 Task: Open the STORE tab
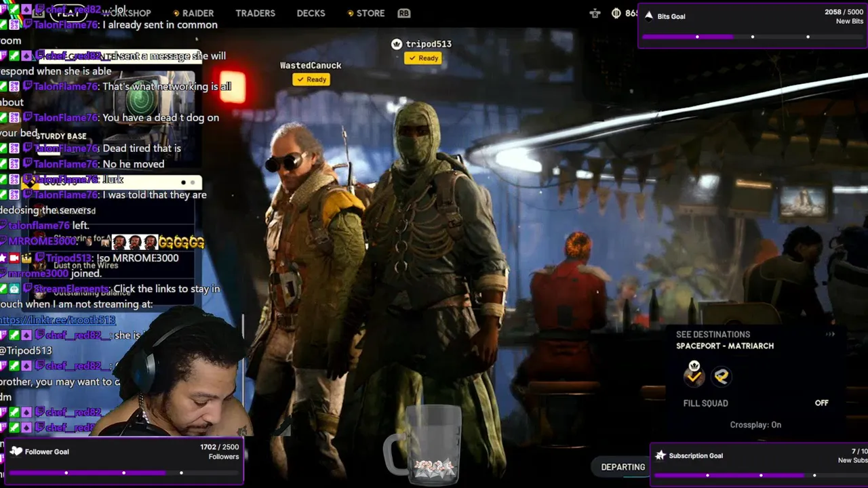[x=370, y=13]
